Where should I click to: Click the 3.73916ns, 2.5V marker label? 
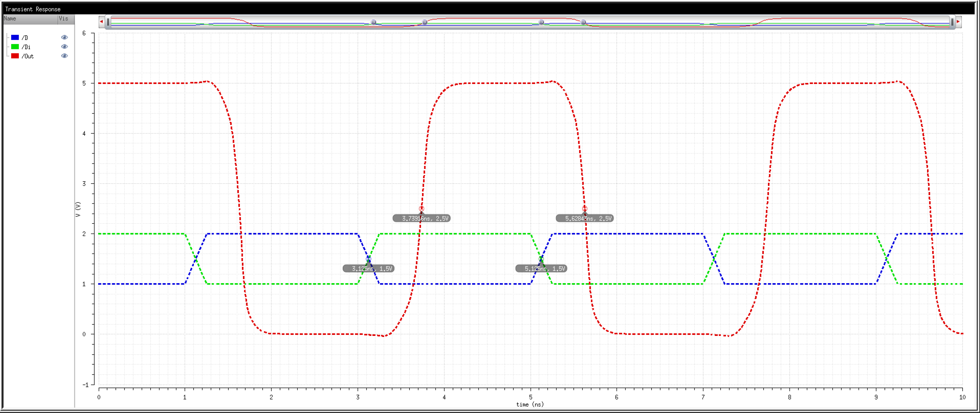(422, 218)
